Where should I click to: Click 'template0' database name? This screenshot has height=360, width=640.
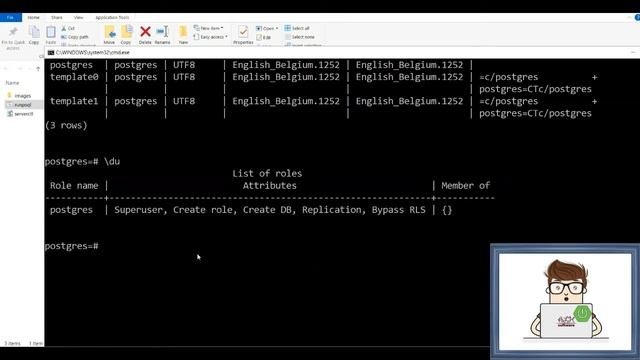click(x=74, y=77)
